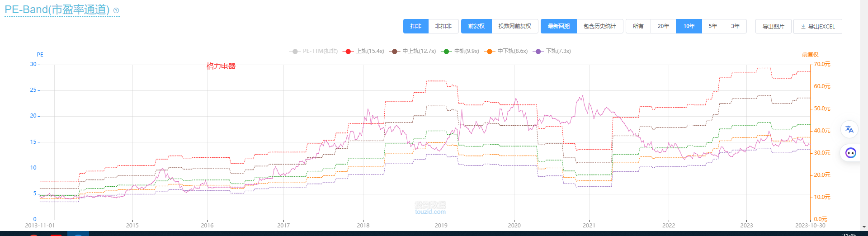The height and width of the screenshot is (236, 868).
Task: Hide the 下轨(7.3x) purple legend series
Action: click(x=552, y=51)
